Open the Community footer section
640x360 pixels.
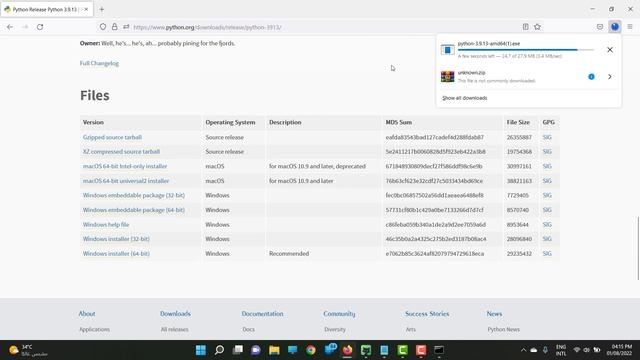click(339, 313)
